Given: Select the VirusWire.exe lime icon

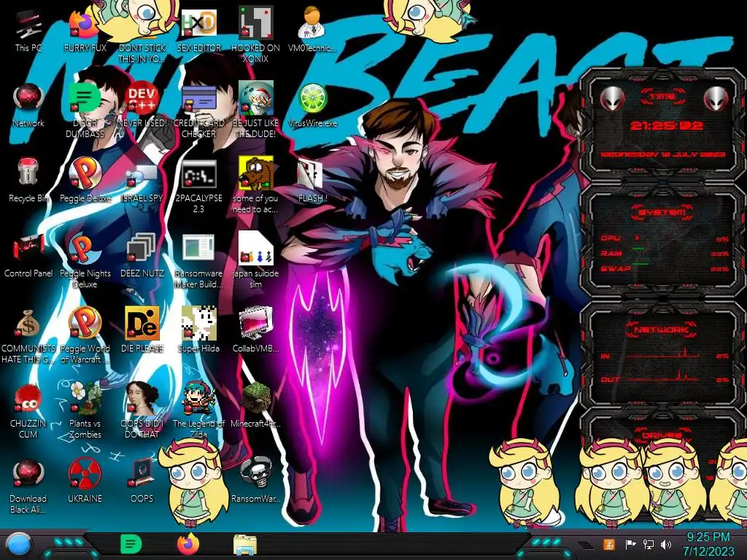Looking at the screenshot, I should [x=312, y=106].
